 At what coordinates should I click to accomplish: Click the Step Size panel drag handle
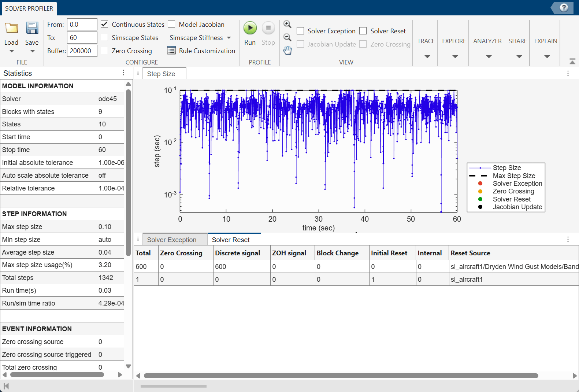pos(138,73)
